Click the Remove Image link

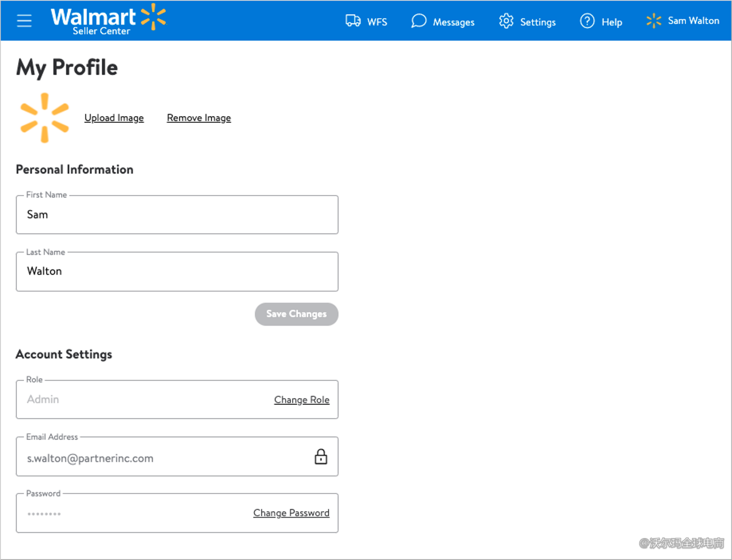tap(199, 118)
